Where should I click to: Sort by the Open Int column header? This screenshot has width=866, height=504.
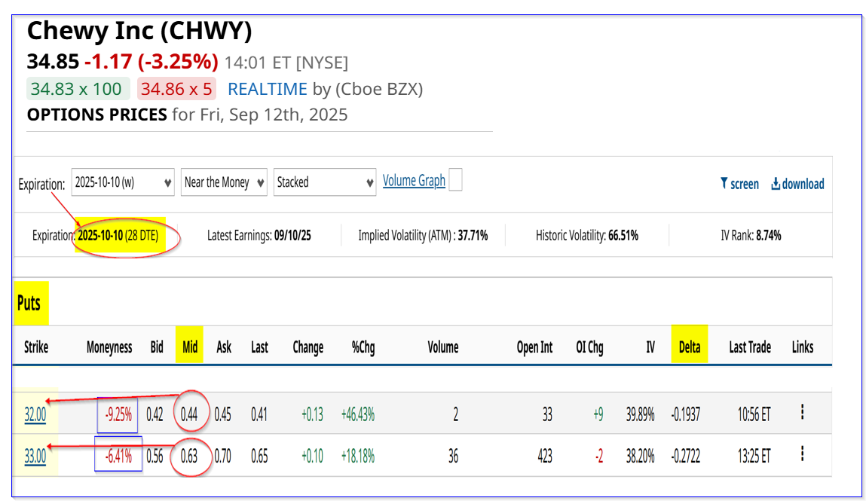click(534, 347)
